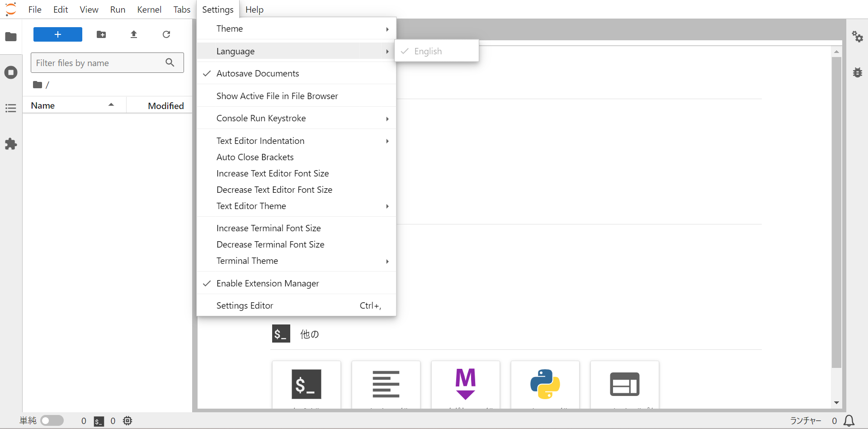
Task: Open the property inspector gears icon
Action: (x=857, y=37)
